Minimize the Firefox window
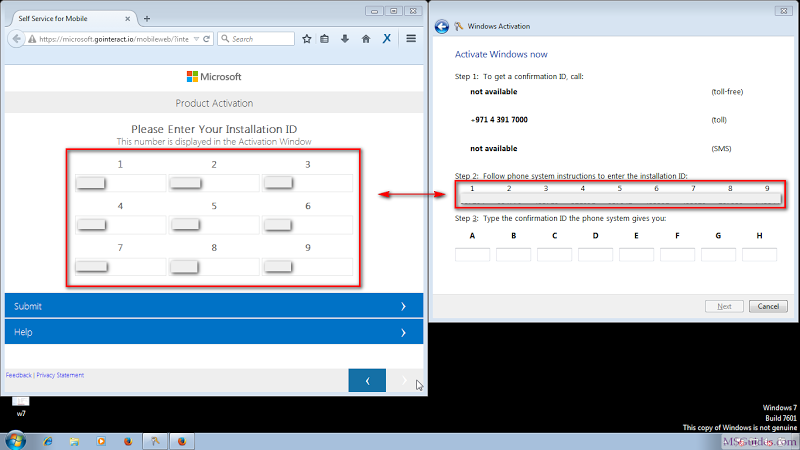This screenshot has height=450, width=800. (374, 11)
